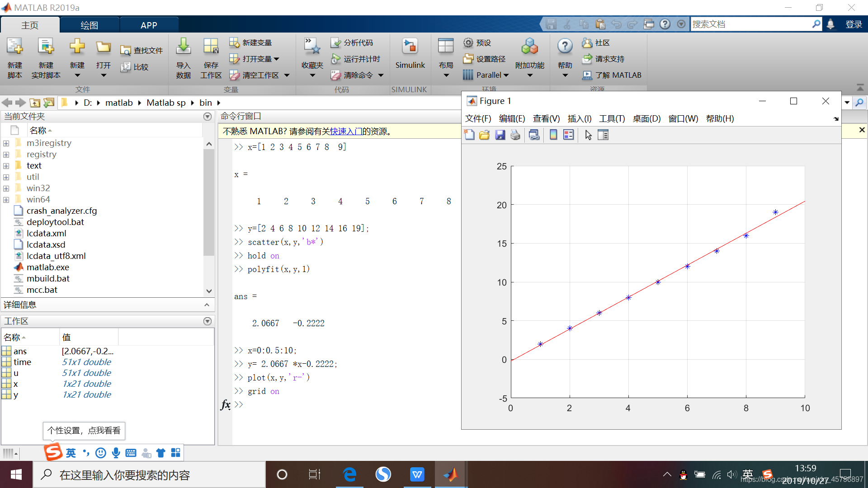868x488 pixels.
Task: Toggle Sogou punctuation mode button
Action: click(x=86, y=453)
